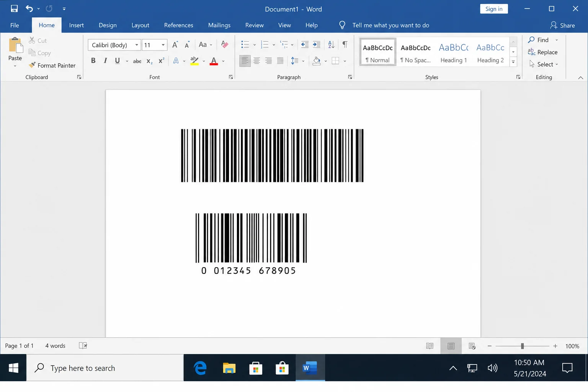Open the numbering list dropdown arrow
The height and width of the screenshot is (392, 588).
pos(274,45)
